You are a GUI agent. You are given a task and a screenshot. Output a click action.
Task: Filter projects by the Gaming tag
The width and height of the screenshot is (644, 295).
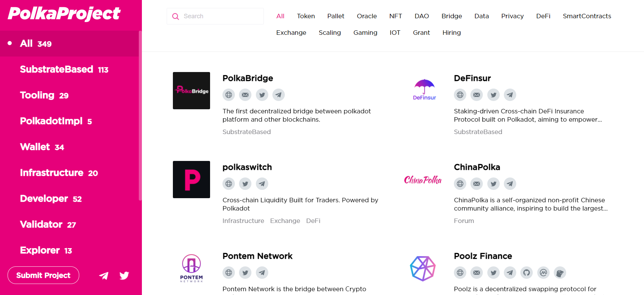[365, 33]
